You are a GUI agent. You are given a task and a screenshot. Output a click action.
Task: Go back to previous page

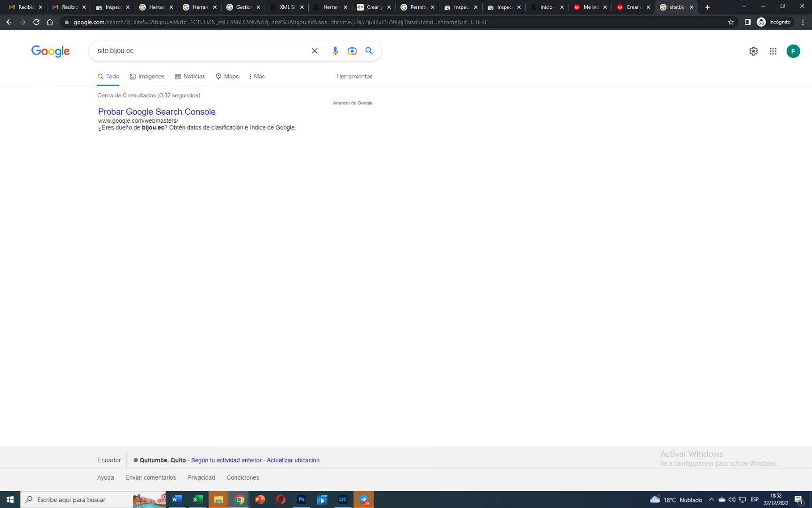(9, 22)
